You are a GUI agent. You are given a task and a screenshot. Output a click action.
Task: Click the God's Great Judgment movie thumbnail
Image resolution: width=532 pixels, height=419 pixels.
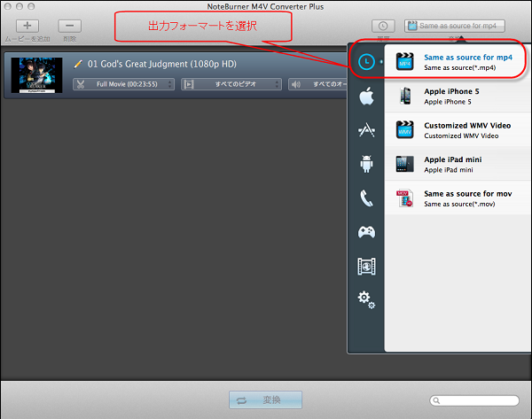(36, 75)
